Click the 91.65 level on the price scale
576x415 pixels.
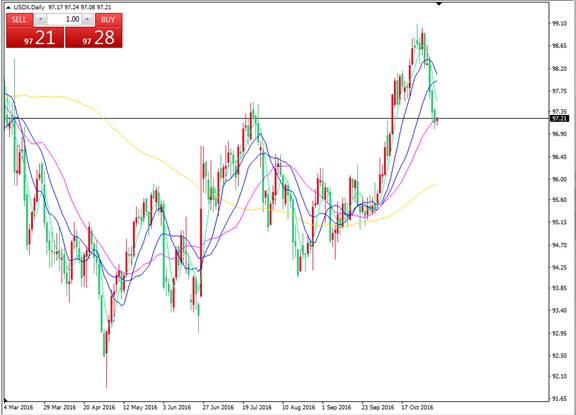tap(559, 398)
